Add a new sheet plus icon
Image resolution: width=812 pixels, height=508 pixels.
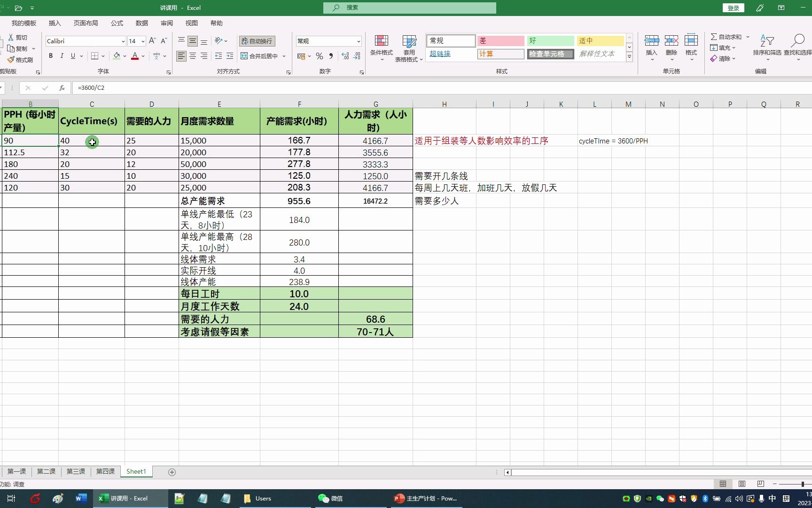pos(172,472)
